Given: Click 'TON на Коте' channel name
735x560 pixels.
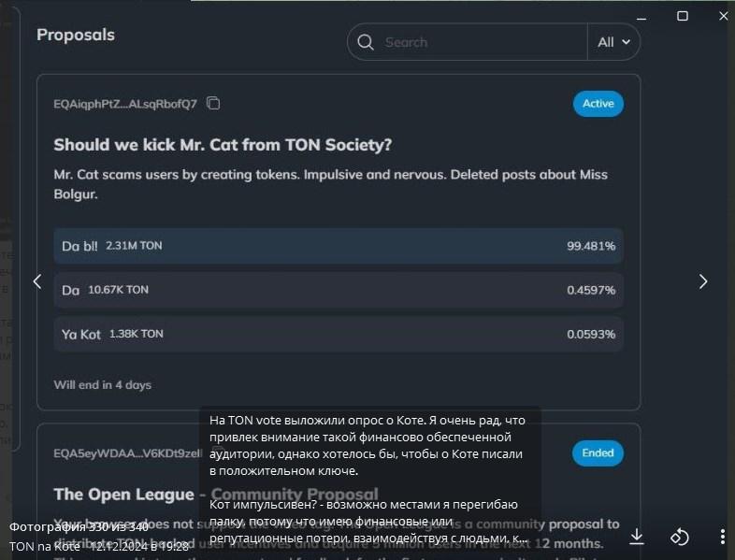Looking at the screenshot, I should [45, 546].
